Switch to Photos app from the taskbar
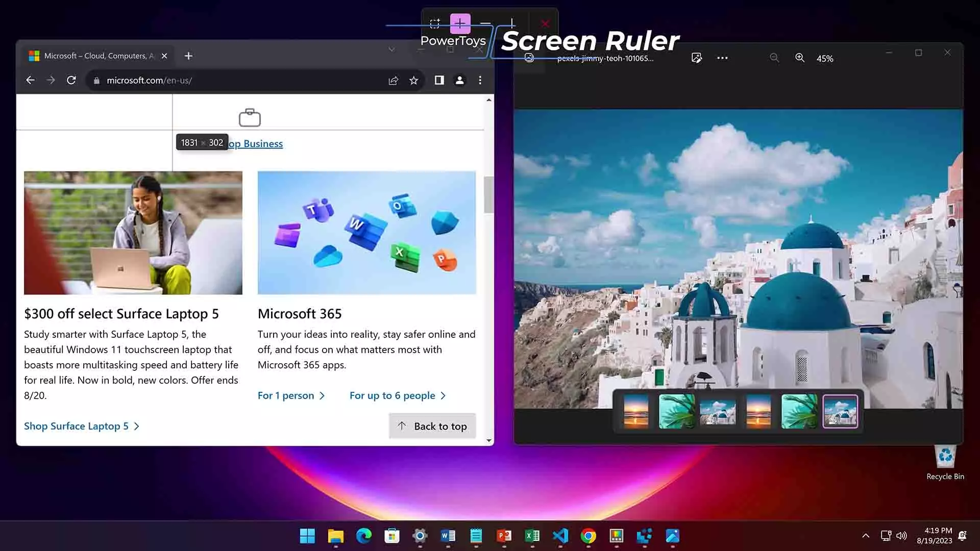The image size is (980, 551). [x=673, y=536]
